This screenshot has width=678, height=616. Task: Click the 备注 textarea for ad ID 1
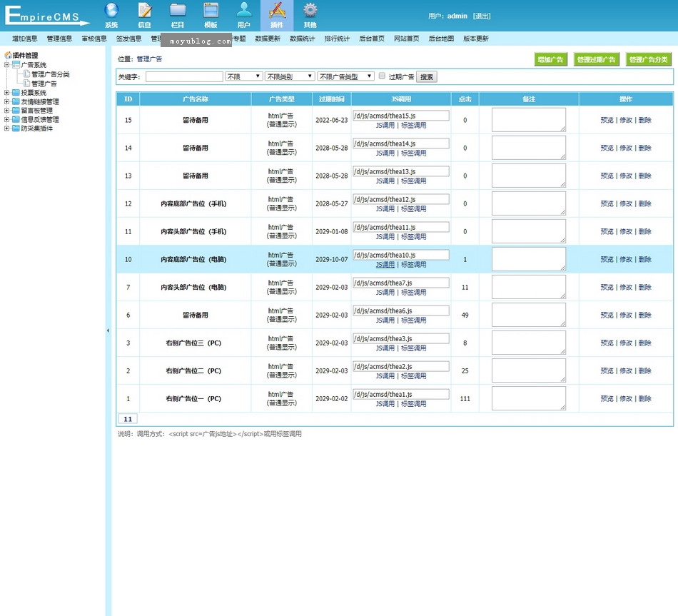[x=528, y=398]
